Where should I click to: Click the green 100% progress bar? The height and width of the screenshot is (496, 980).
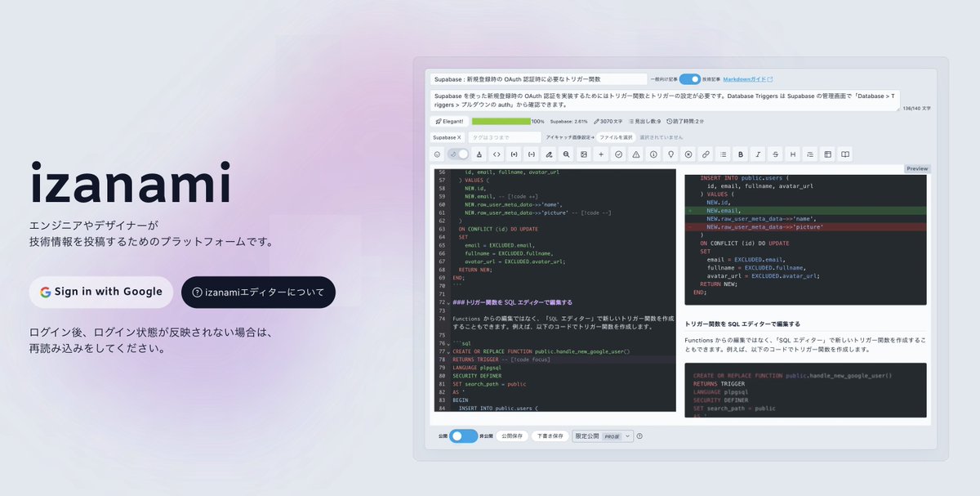click(501, 121)
